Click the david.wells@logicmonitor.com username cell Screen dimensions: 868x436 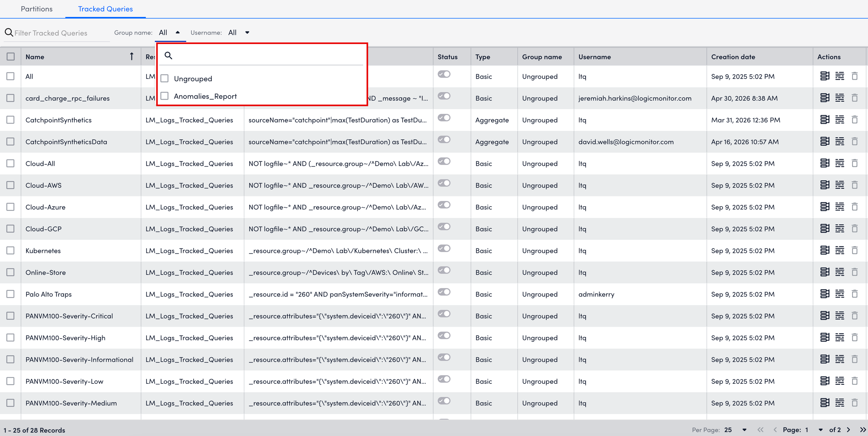pos(626,142)
